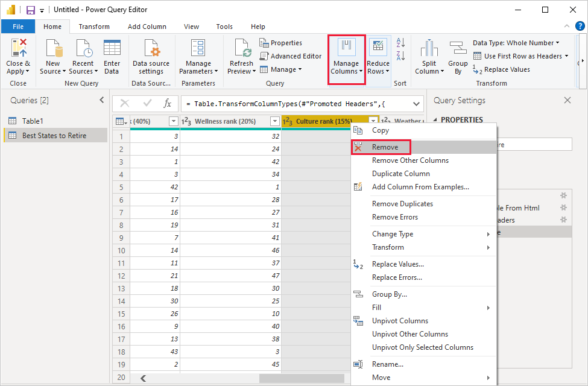The image size is (588, 386).
Task: Click the horizontal scrollbar left arrow
Action: [x=144, y=378]
